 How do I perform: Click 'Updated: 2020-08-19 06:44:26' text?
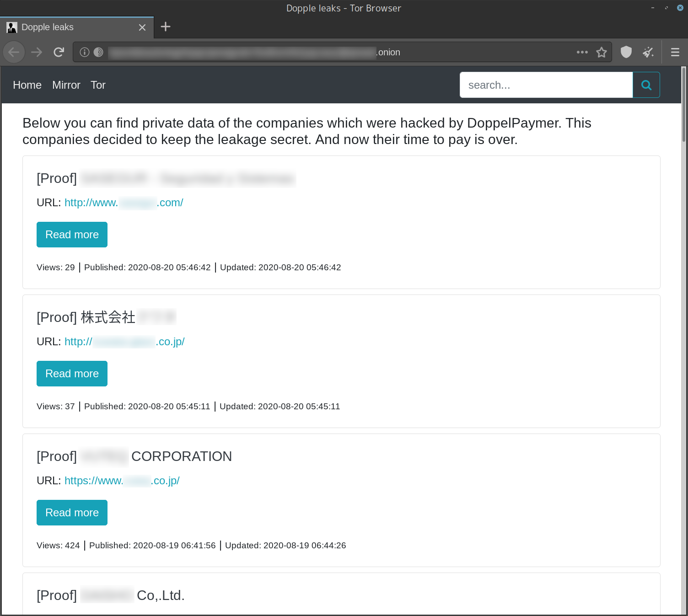click(285, 546)
